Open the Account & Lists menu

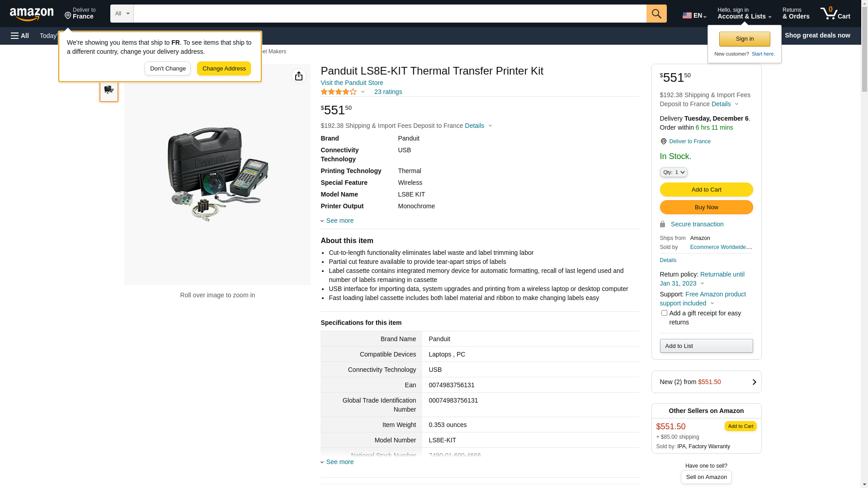(744, 14)
